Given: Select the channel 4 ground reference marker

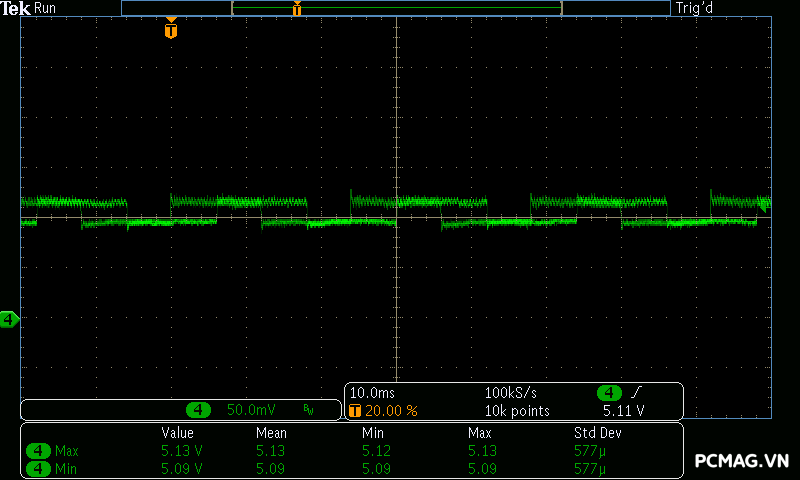Looking at the screenshot, I should tap(9, 319).
